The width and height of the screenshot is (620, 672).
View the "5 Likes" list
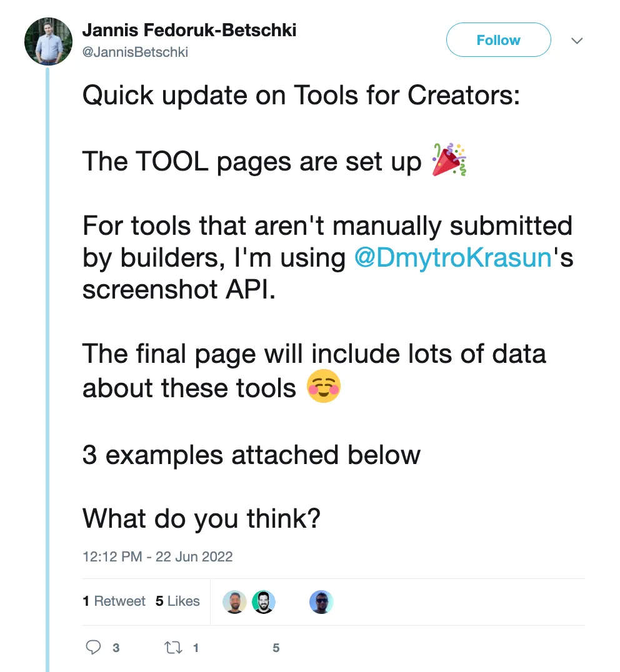click(x=177, y=601)
